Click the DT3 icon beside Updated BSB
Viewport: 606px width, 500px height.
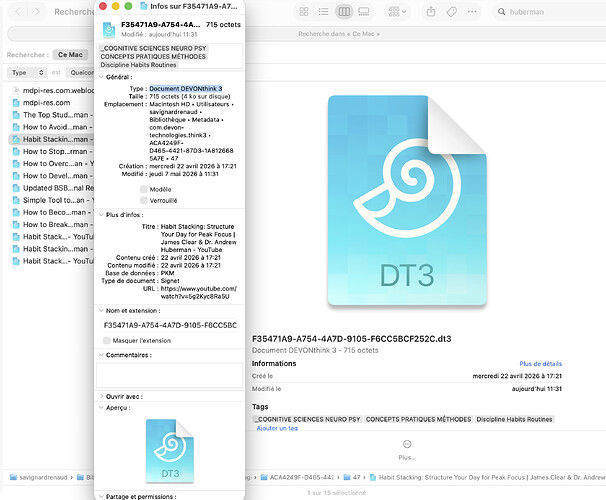tap(16, 188)
